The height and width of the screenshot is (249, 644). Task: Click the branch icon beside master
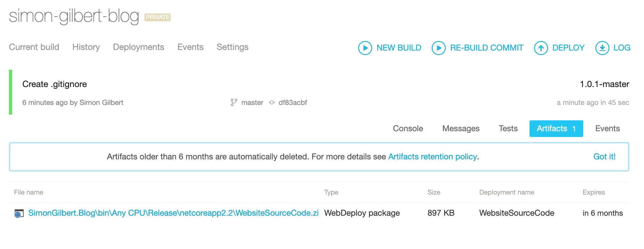234,102
